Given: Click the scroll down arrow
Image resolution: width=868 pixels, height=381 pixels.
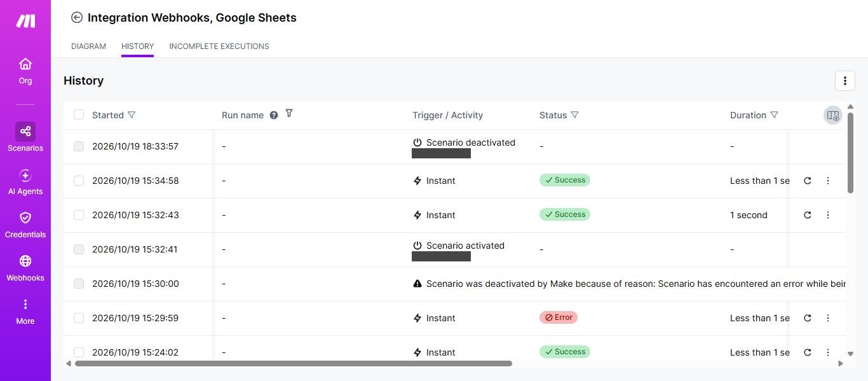Looking at the screenshot, I should pos(850,354).
